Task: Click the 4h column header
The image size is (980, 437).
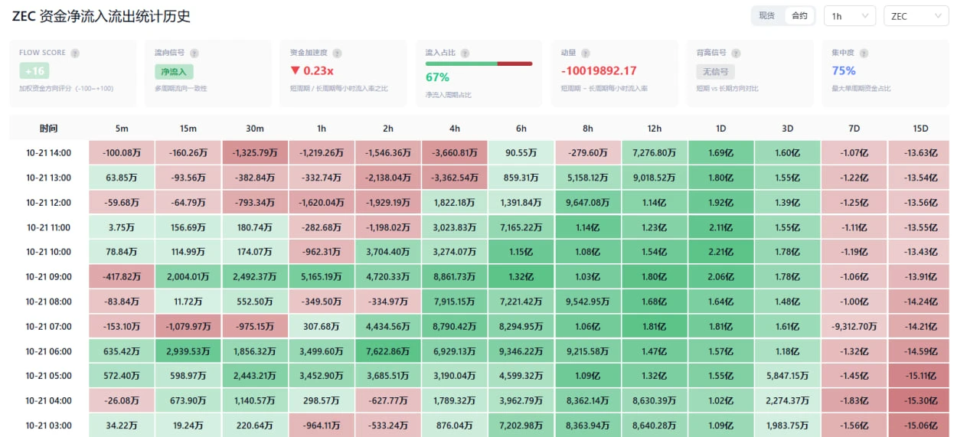Action: click(454, 128)
